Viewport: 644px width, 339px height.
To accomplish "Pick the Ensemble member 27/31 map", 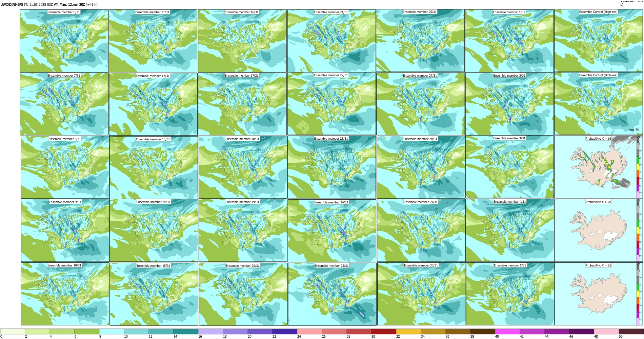I will pos(421,104).
